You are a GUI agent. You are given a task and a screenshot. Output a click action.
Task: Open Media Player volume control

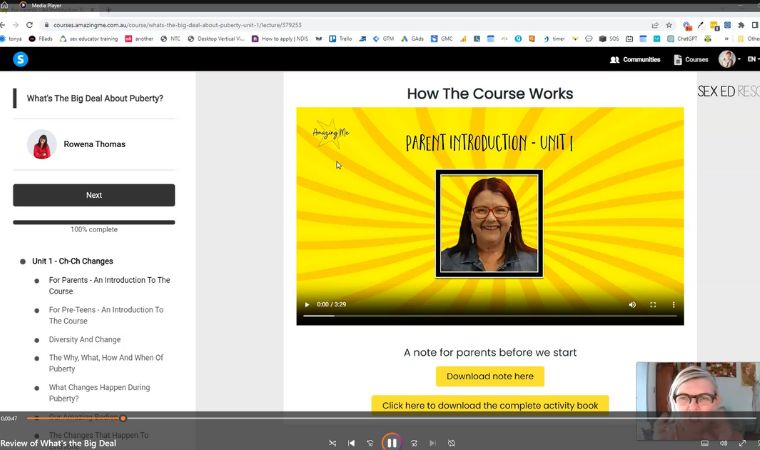pyautogui.click(x=723, y=443)
